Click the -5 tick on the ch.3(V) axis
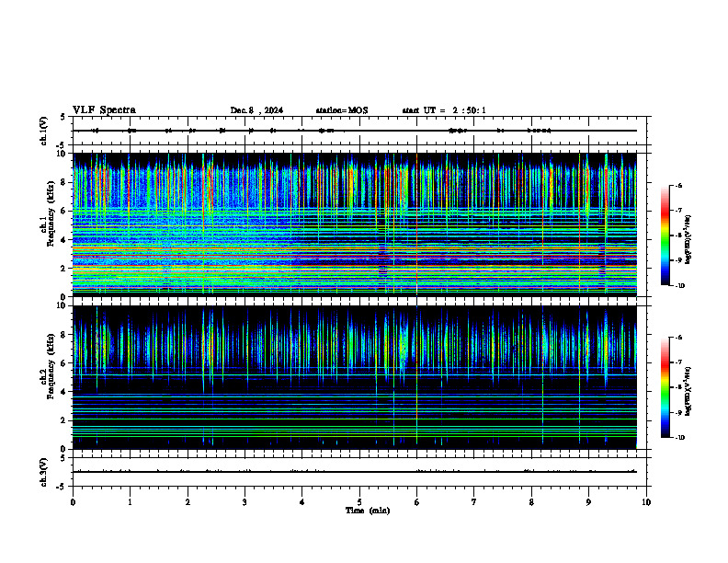Image resolution: width=728 pixels, height=563 pixels. pyautogui.click(x=62, y=487)
